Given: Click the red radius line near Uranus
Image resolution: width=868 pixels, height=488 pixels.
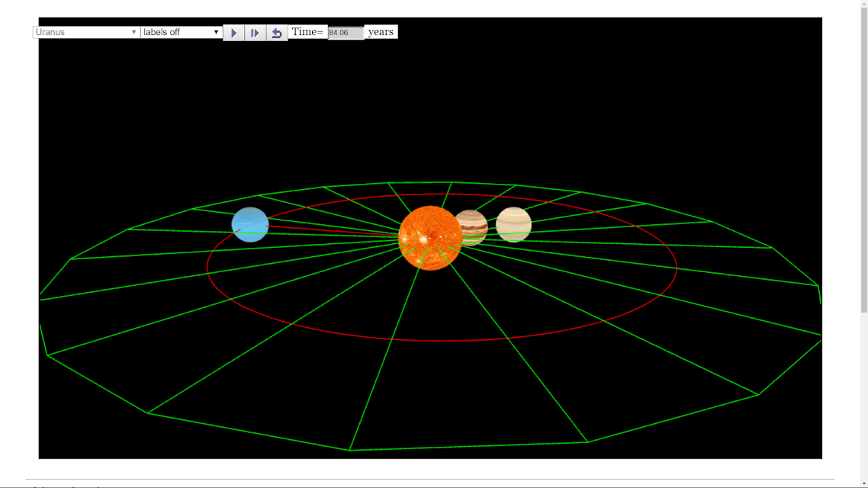Looking at the screenshot, I should point(332,231).
